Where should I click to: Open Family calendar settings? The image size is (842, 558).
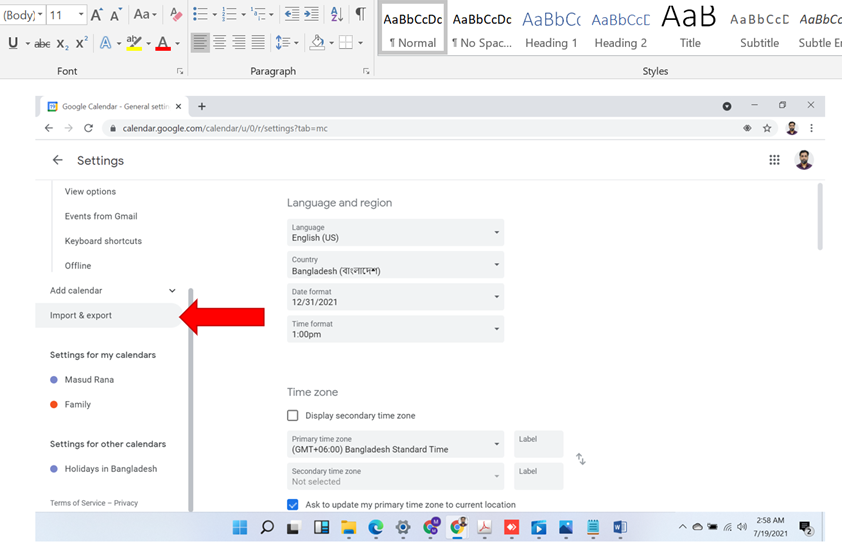pyautogui.click(x=77, y=404)
